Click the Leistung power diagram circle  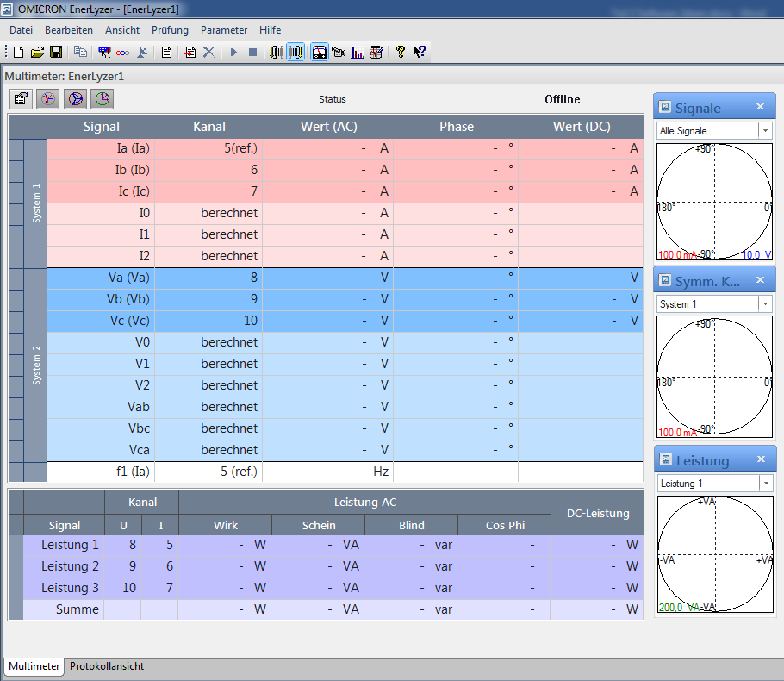715,554
